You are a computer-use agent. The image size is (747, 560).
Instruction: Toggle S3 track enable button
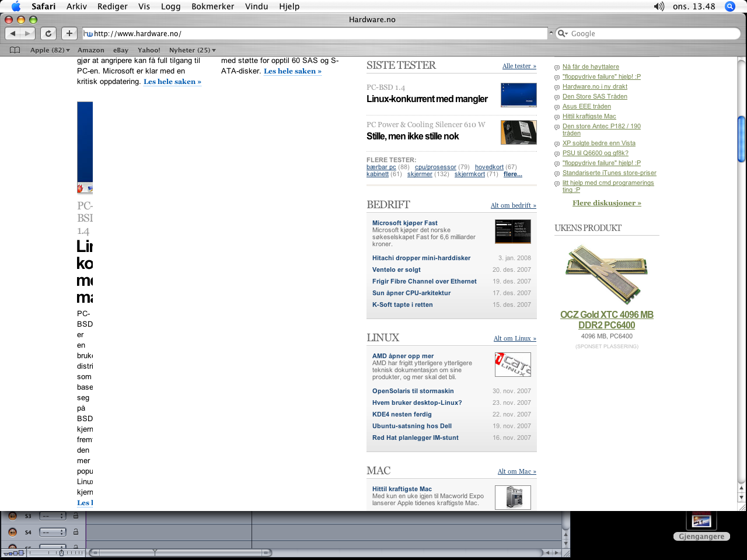pyautogui.click(x=12, y=516)
